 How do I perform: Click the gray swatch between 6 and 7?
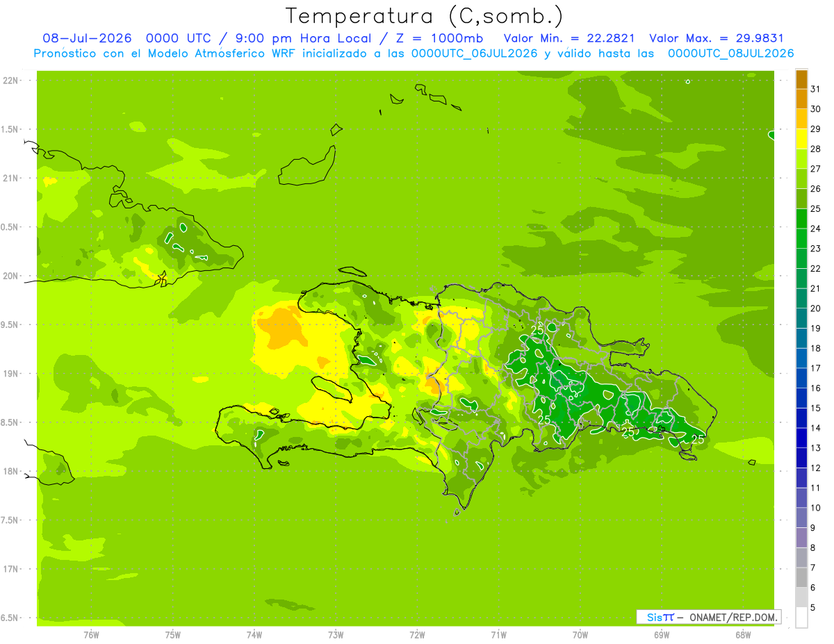click(801, 578)
